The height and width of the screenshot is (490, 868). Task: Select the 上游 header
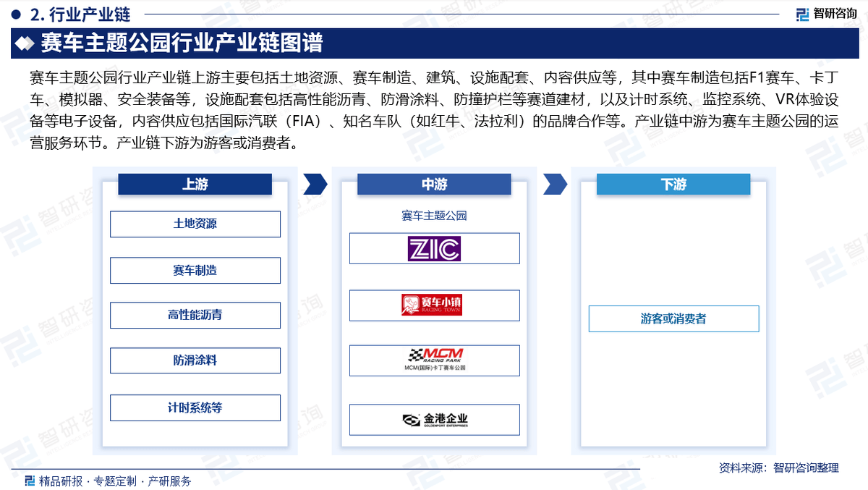195,185
